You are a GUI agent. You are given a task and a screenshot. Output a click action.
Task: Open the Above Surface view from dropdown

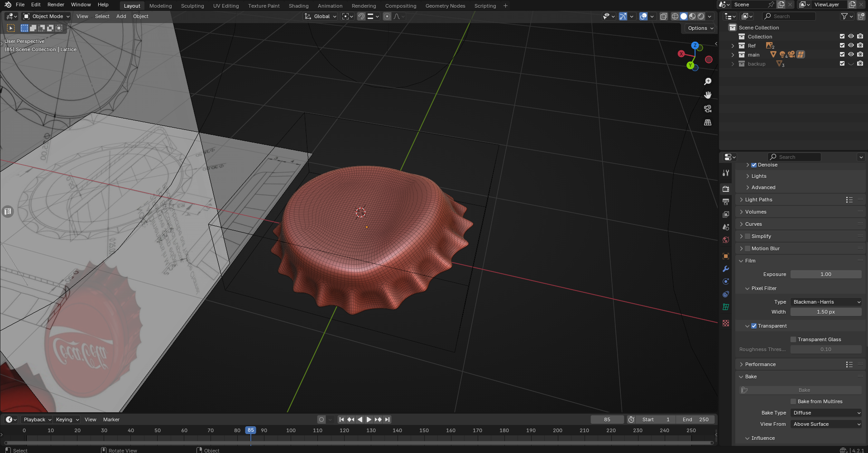point(826,424)
